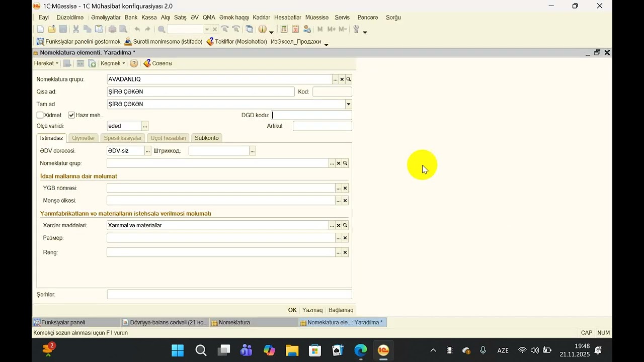Click the users icon in toolbar
This screenshot has width=644, height=362.
[x=307, y=29]
